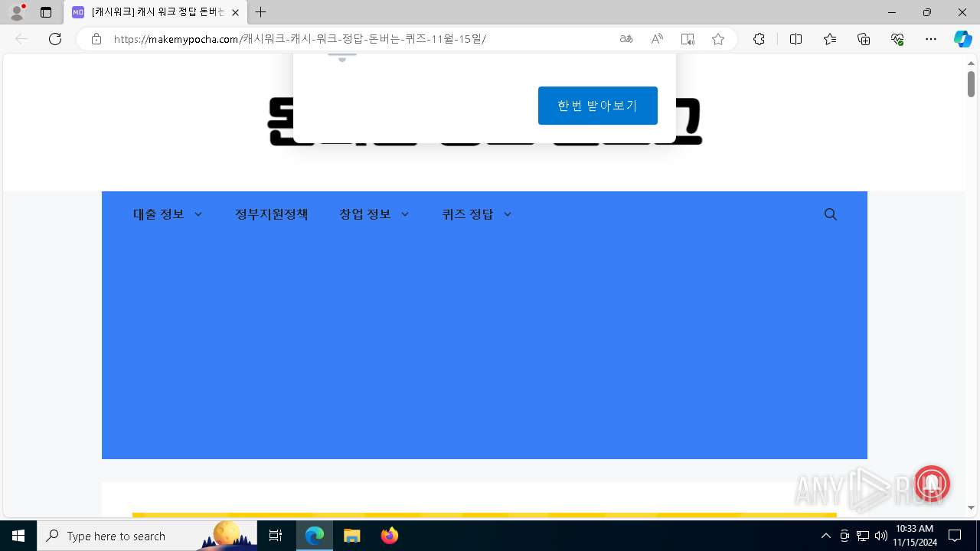Open Browser essentials icon
The image size is (980, 551).
(897, 39)
